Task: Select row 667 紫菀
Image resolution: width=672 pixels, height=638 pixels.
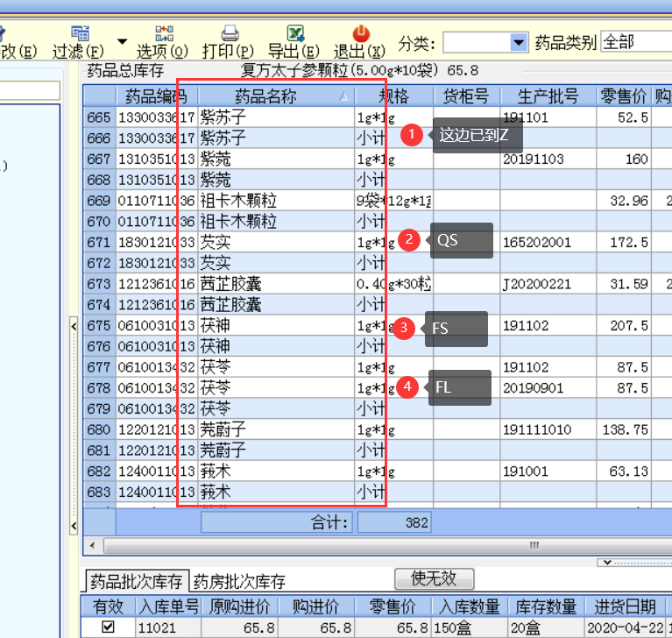Action: click(377, 159)
